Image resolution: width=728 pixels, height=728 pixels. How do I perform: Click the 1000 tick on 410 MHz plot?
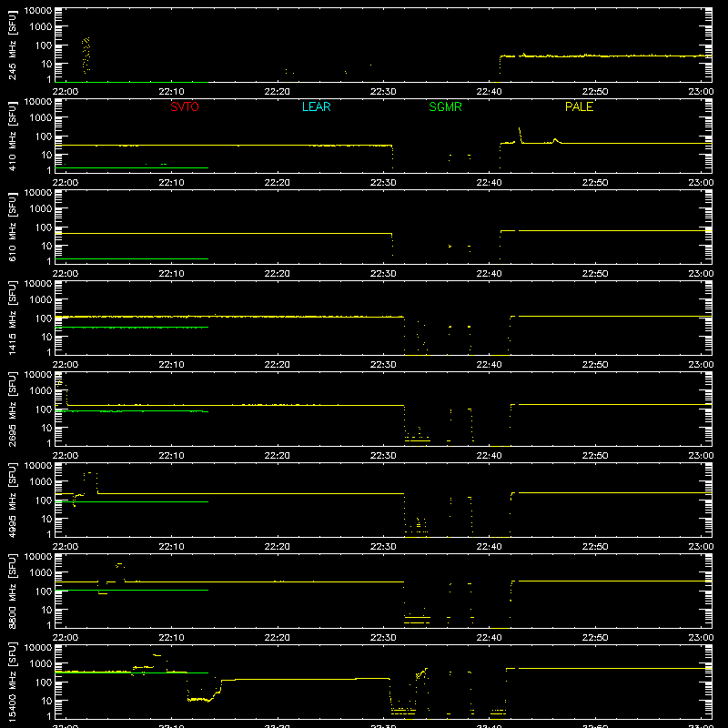(x=41, y=118)
